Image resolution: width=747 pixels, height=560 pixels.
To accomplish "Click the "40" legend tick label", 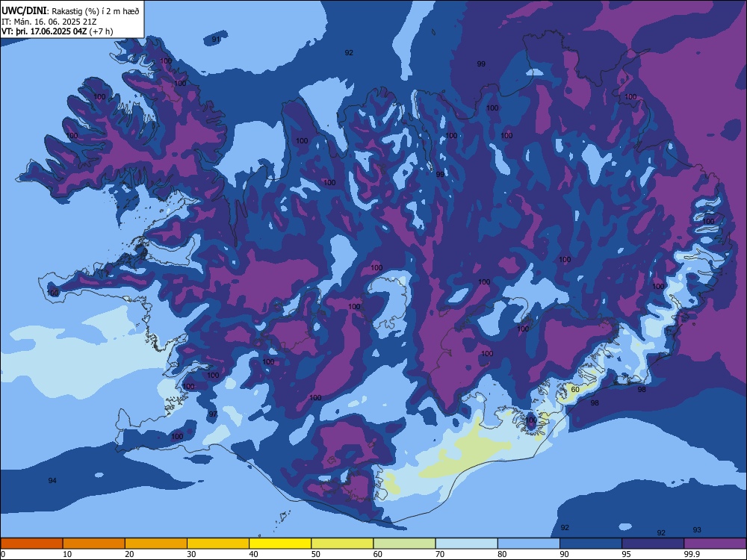I will [x=254, y=554].
